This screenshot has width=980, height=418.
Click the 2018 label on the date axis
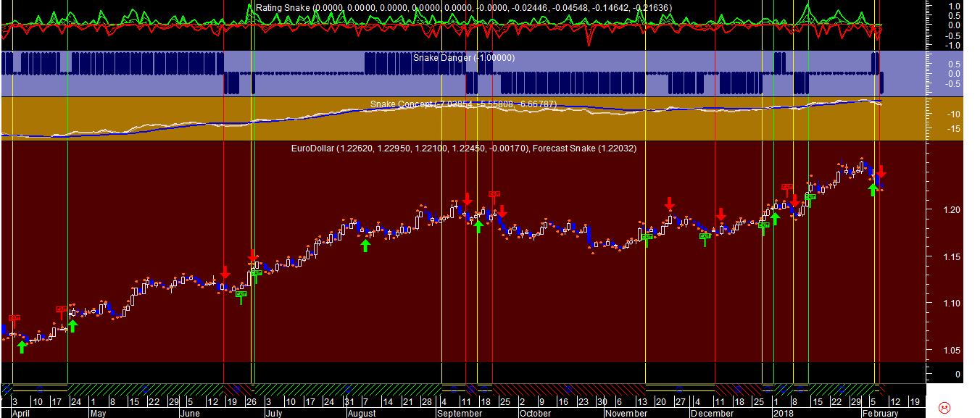(784, 413)
